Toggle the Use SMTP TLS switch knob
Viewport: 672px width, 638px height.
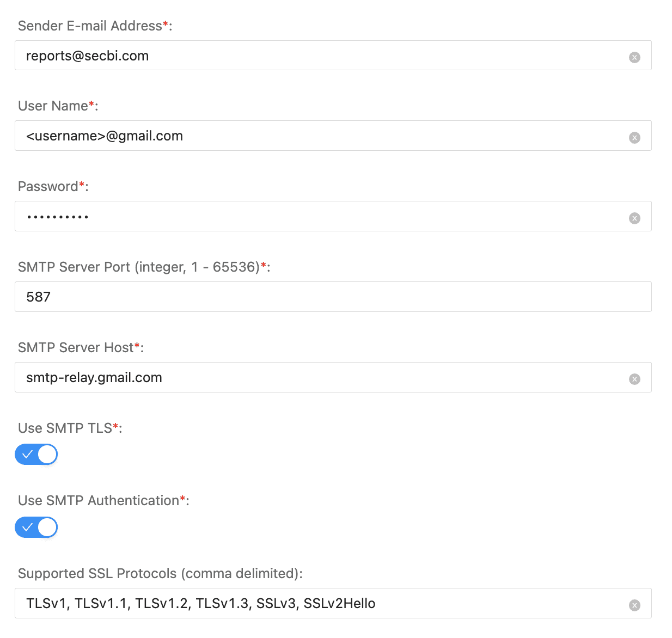46,454
